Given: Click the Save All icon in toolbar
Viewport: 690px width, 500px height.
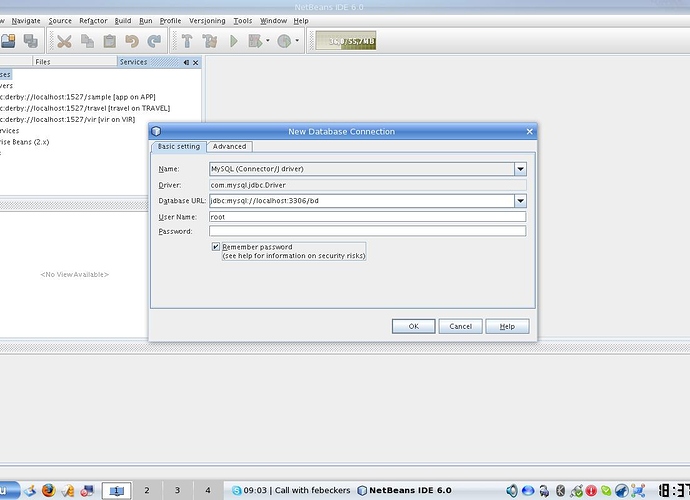Looking at the screenshot, I should (x=30, y=41).
